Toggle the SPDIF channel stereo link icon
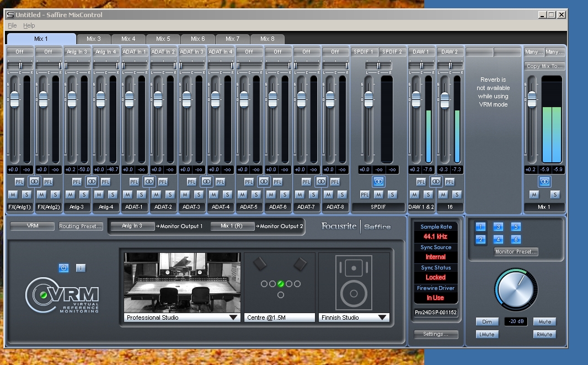The width and height of the screenshot is (588, 365). tap(378, 182)
